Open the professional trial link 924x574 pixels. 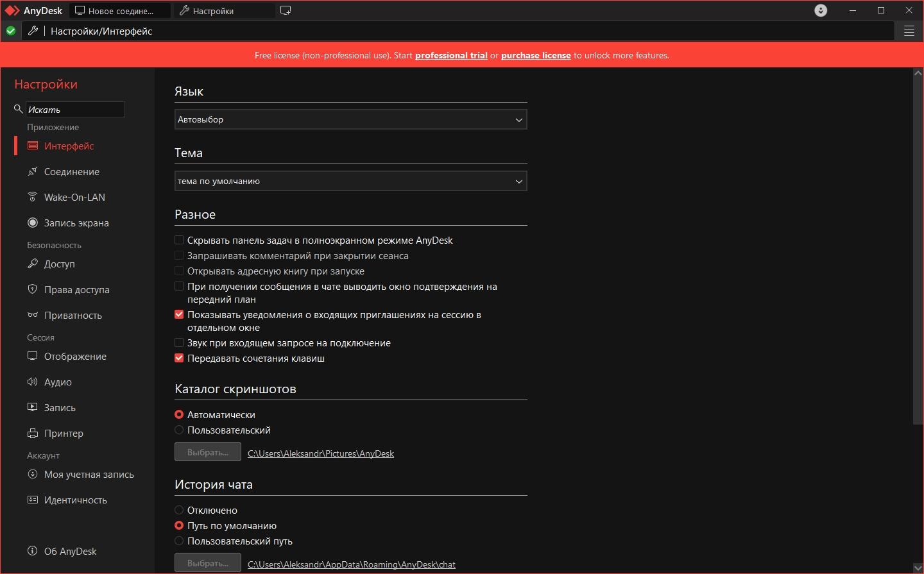point(451,55)
